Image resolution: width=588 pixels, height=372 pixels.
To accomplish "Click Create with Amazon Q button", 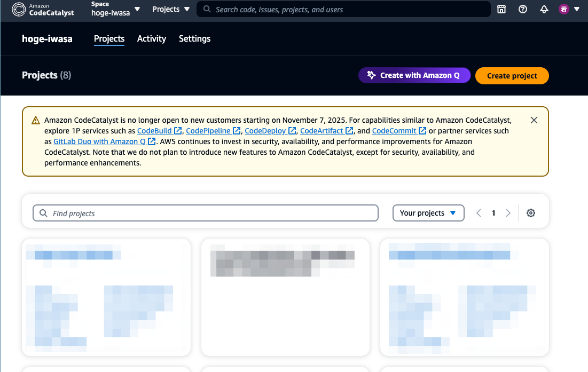I will pyautogui.click(x=414, y=76).
